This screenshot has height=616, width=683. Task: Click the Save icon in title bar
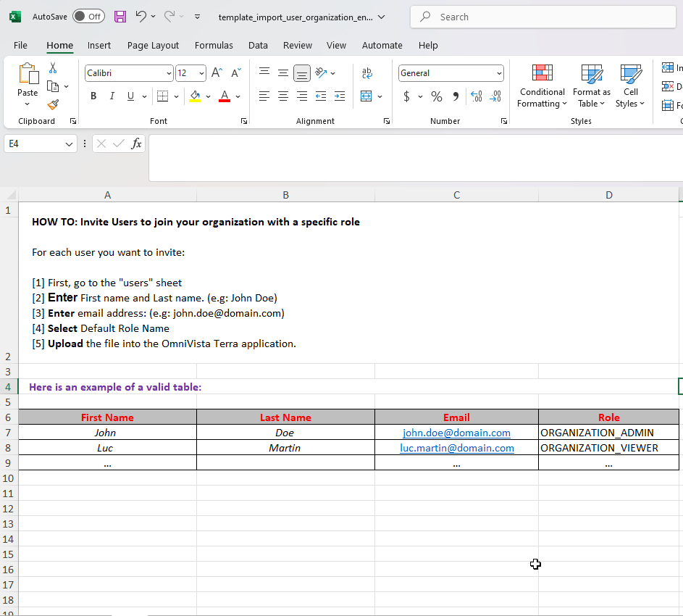tap(120, 17)
